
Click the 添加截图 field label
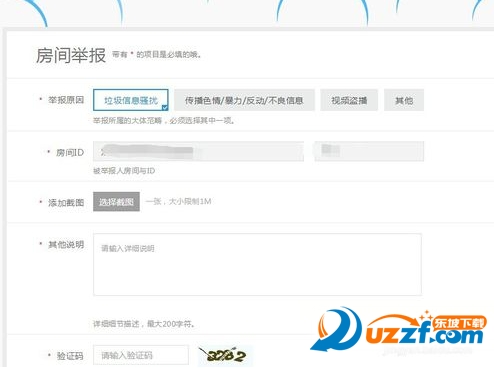(x=66, y=203)
